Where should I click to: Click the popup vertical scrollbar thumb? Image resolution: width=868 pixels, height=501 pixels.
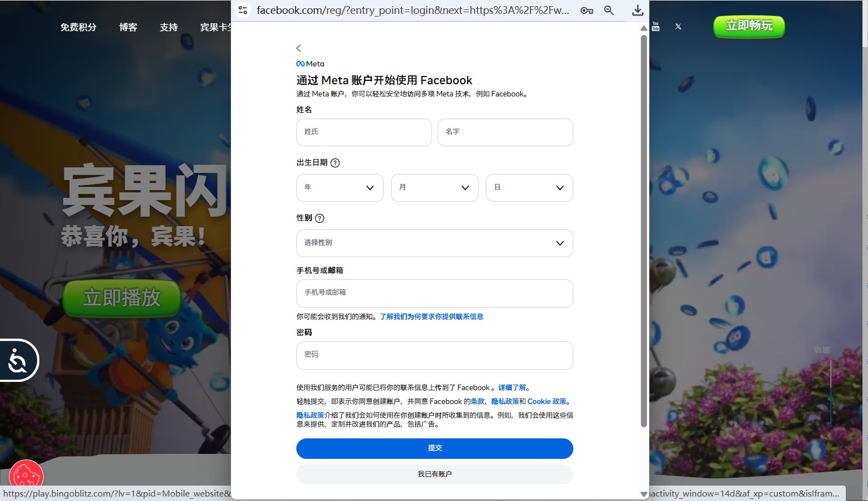[644, 231]
